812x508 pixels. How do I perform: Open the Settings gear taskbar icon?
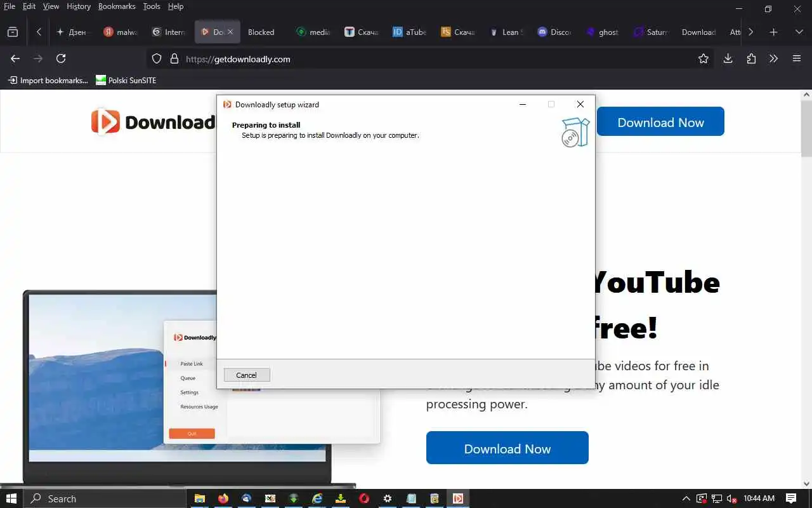pos(388,498)
